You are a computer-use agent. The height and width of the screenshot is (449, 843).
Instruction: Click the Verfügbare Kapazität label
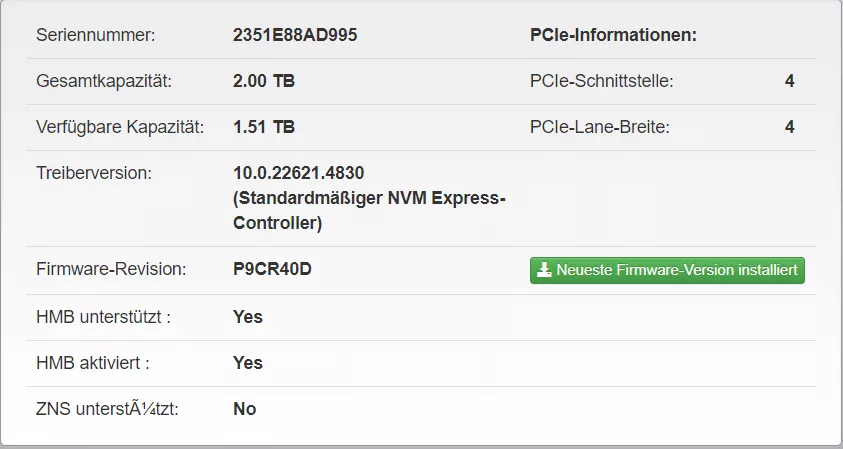120,127
